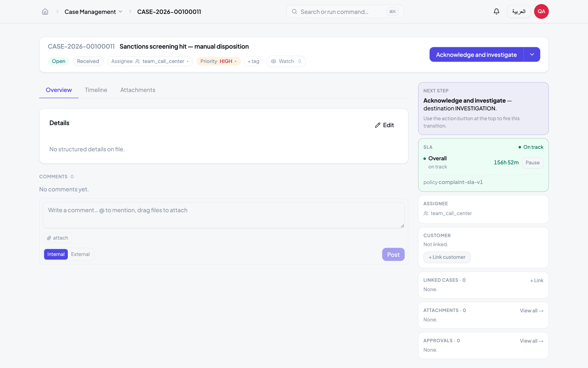This screenshot has height=368, width=588.
Task: Focus the Write a comment field
Action: point(224,215)
